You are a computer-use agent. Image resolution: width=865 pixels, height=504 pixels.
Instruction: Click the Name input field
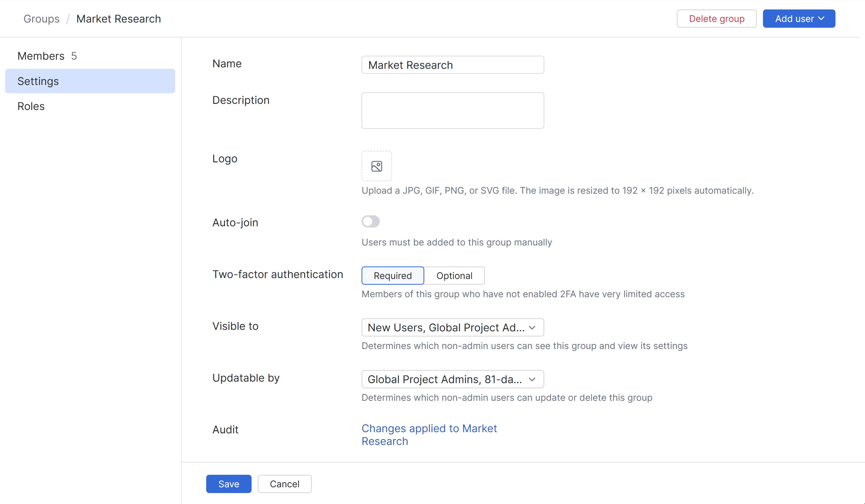[x=452, y=65]
